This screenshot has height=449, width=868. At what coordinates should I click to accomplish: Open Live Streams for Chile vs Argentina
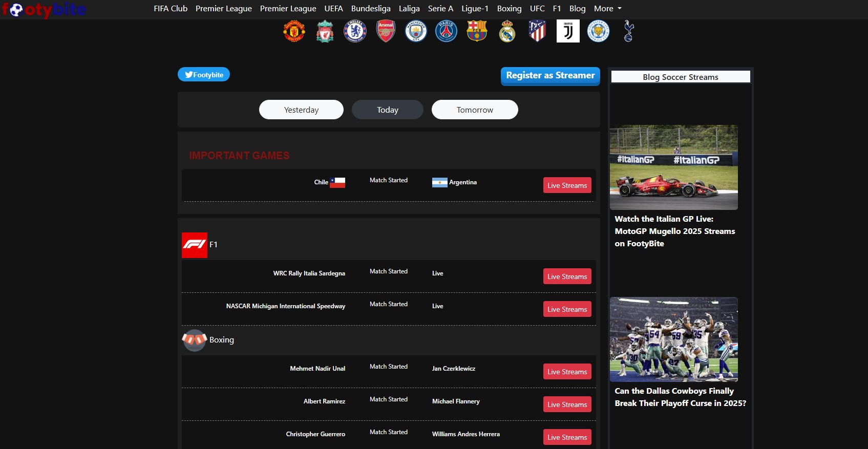pyautogui.click(x=567, y=185)
